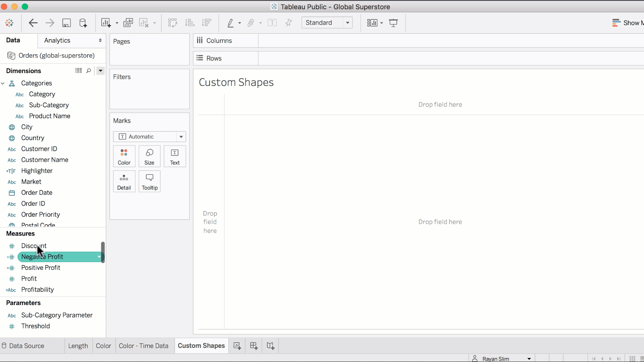Sort descending using the toolbar icon
The image size is (644, 362).
[207, 23]
